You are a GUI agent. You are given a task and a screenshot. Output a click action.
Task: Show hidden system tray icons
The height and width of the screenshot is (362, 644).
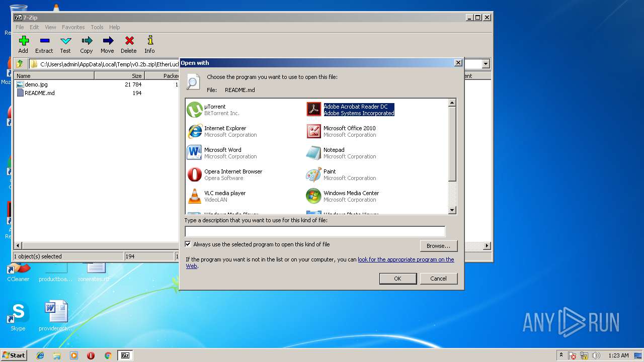click(561, 355)
